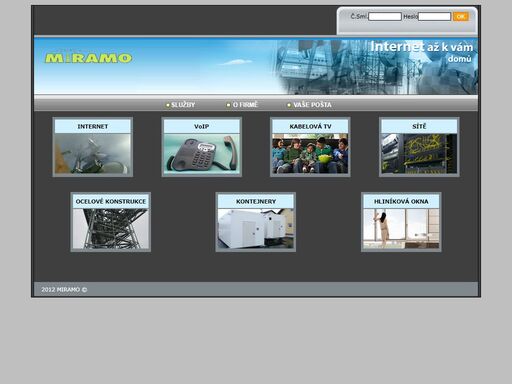Focus the Heslo password field
Image resolution: width=512 pixels, height=384 pixels.
[x=434, y=17]
